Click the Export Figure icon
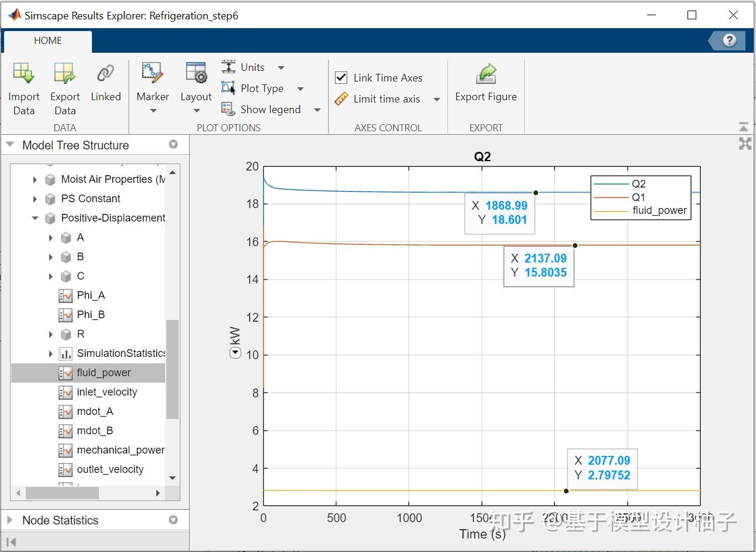This screenshot has height=552, width=756. pos(485,74)
